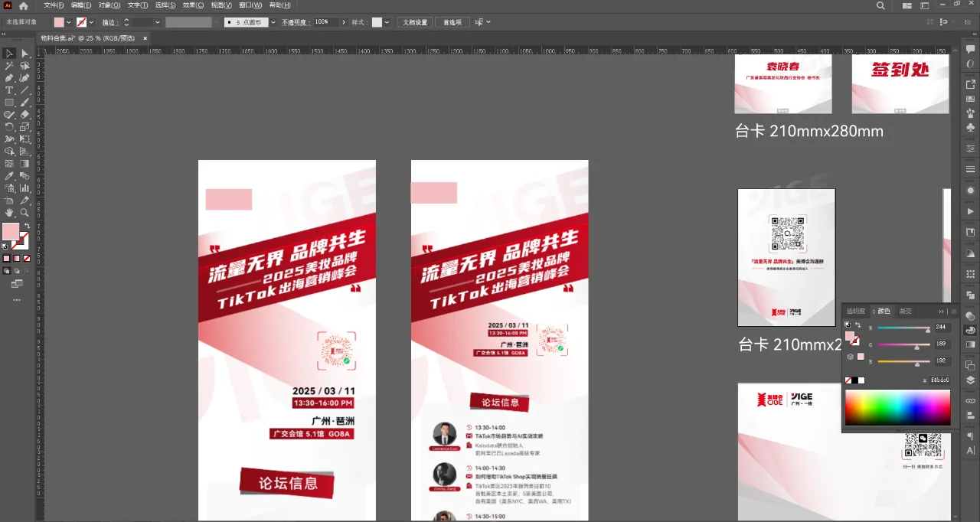Open the 效果(C) menu

point(194,5)
